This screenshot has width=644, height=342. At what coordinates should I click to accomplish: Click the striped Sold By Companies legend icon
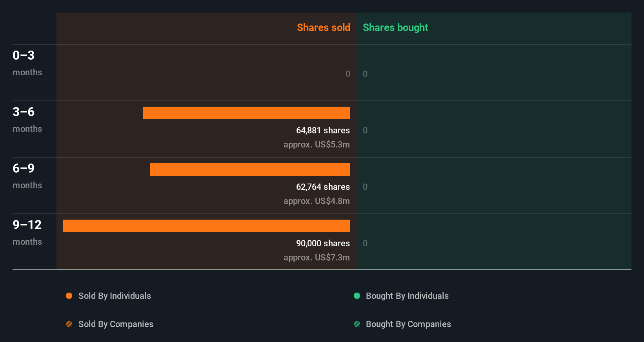point(69,324)
